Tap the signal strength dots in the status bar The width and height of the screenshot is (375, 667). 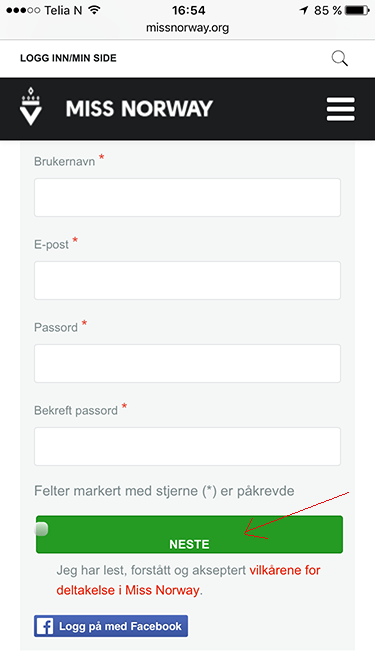[x=23, y=10]
